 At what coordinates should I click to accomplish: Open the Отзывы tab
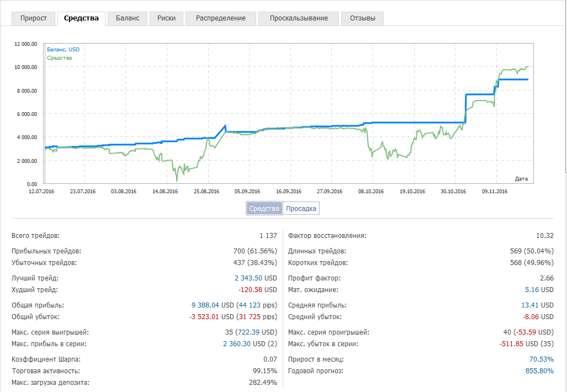pyautogui.click(x=362, y=18)
